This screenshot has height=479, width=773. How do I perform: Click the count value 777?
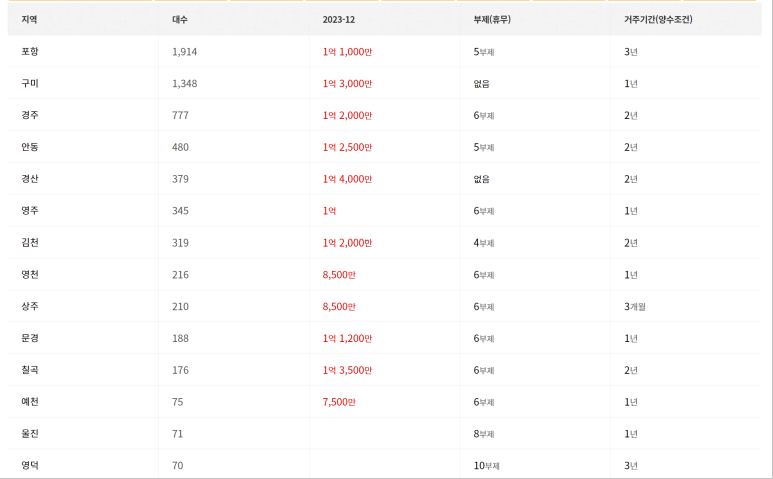[x=180, y=115]
